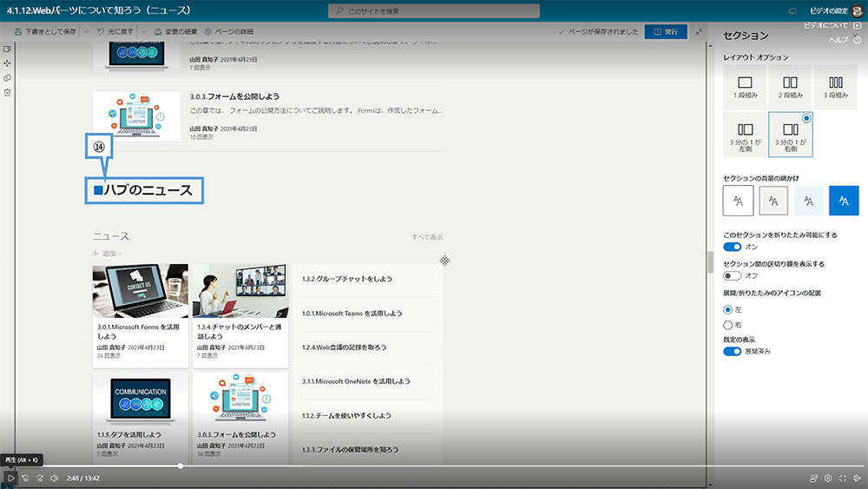This screenshot has width=868, height=489.
Task: Open ヘルプ help link
Action: [845, 40]
